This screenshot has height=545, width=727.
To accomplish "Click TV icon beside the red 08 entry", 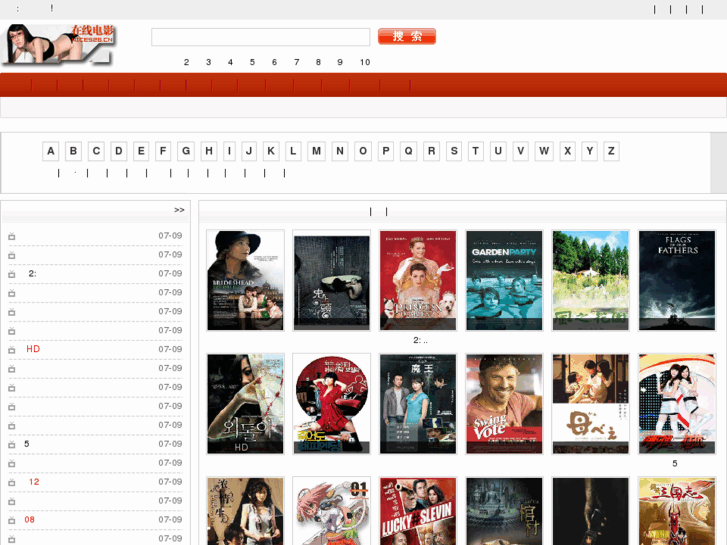I will point(12,520).
